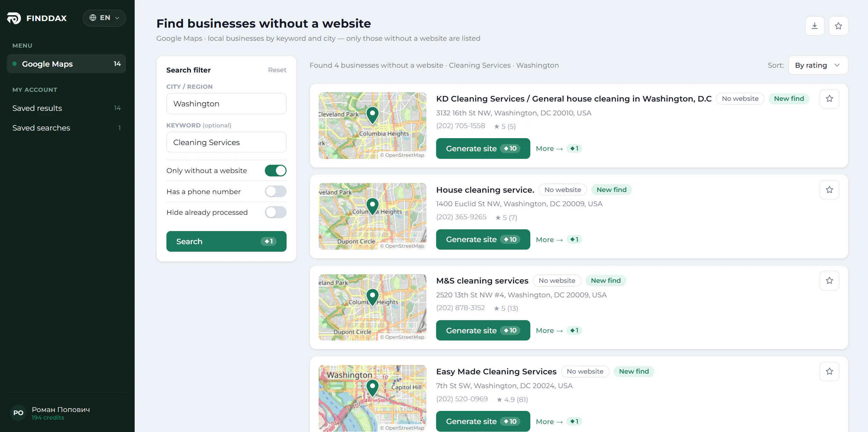
Task: Open More for Easy Made Cleaning Services
Action: coord(558,421)
